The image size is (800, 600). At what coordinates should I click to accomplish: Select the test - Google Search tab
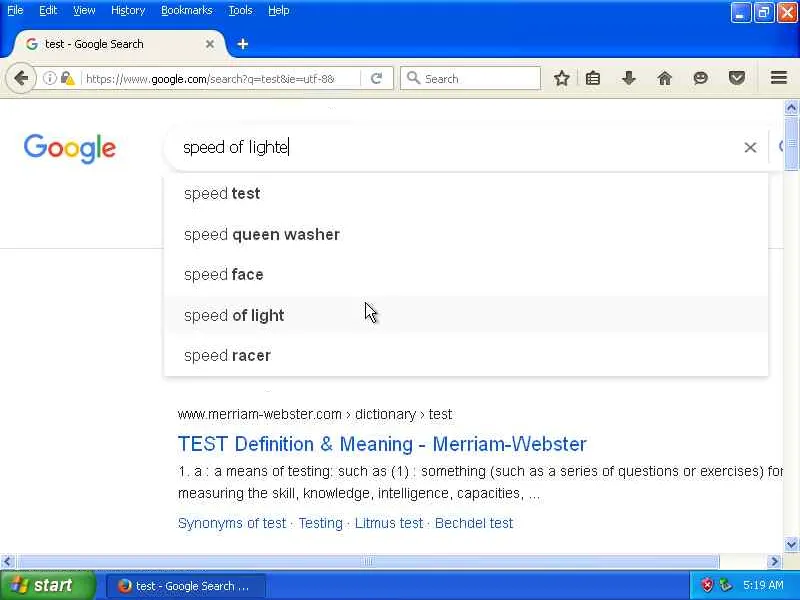(118, 44)
